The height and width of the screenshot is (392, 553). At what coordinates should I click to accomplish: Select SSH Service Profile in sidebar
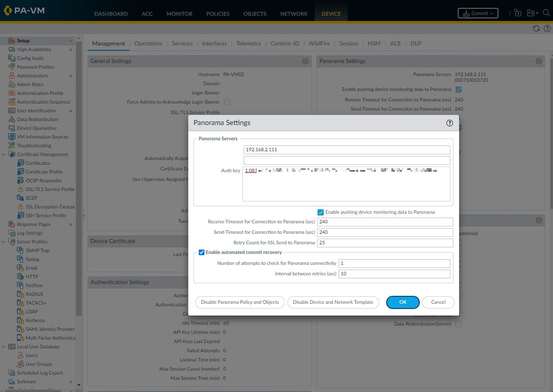click(x=46, y=215)
